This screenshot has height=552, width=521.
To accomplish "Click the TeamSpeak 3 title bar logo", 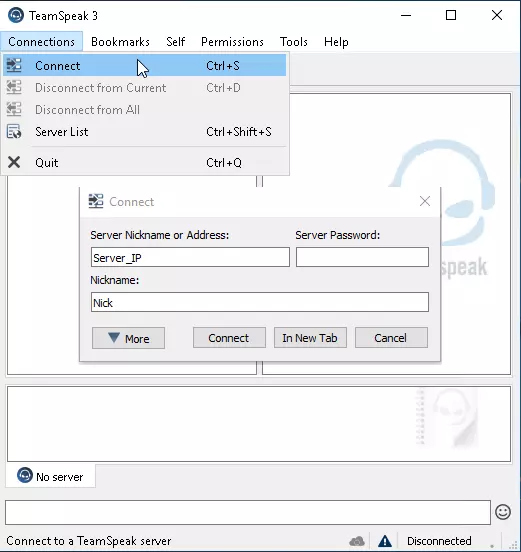I will pos(16,15).
